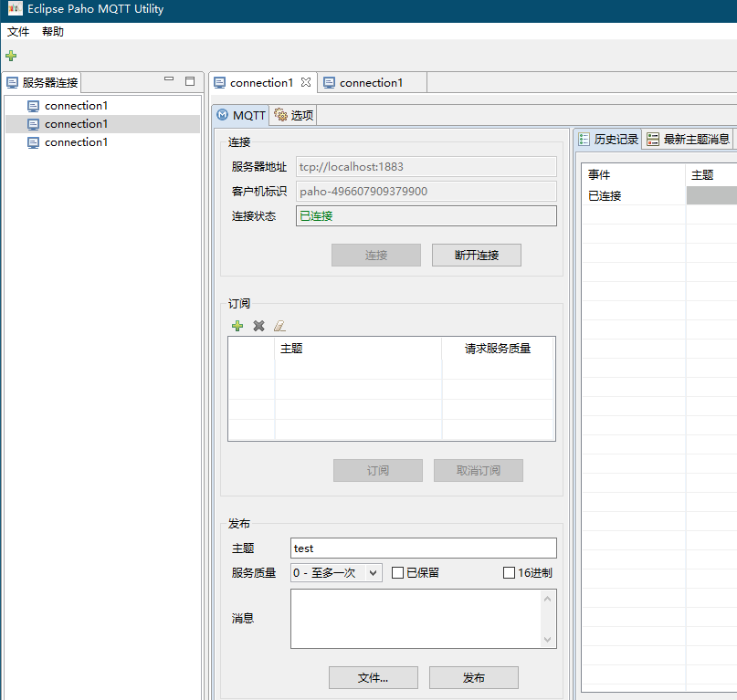The width and height of the screenshot is (737, 700).
Task: Click the MQTT gear icon on the MQTT tab
Action: (222, 115)
